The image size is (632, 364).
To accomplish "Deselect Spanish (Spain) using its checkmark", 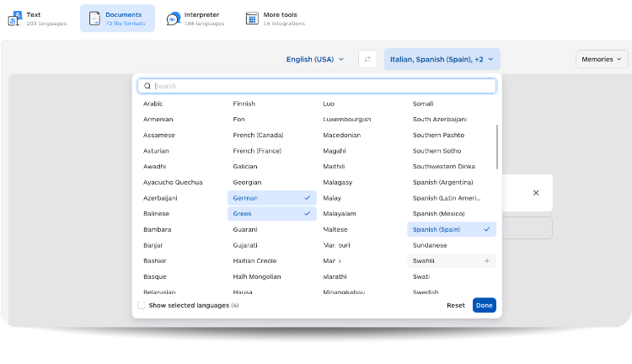I will pos(487,229).
